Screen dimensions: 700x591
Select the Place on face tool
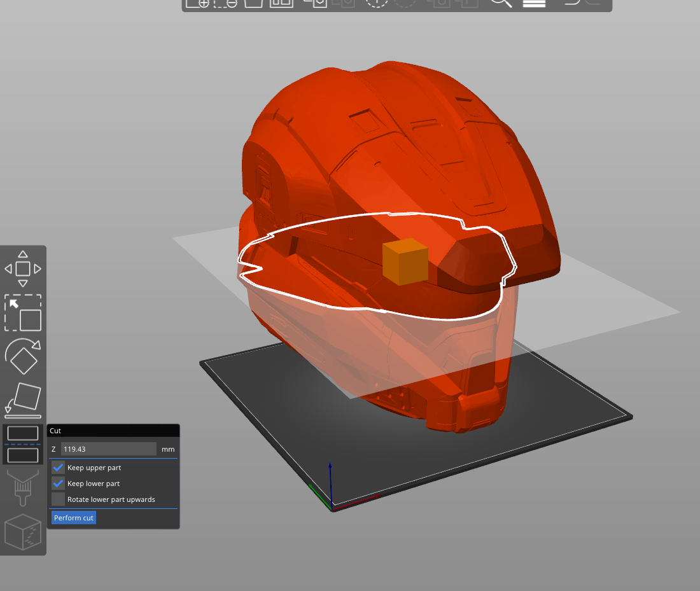[x=23, y=400]
